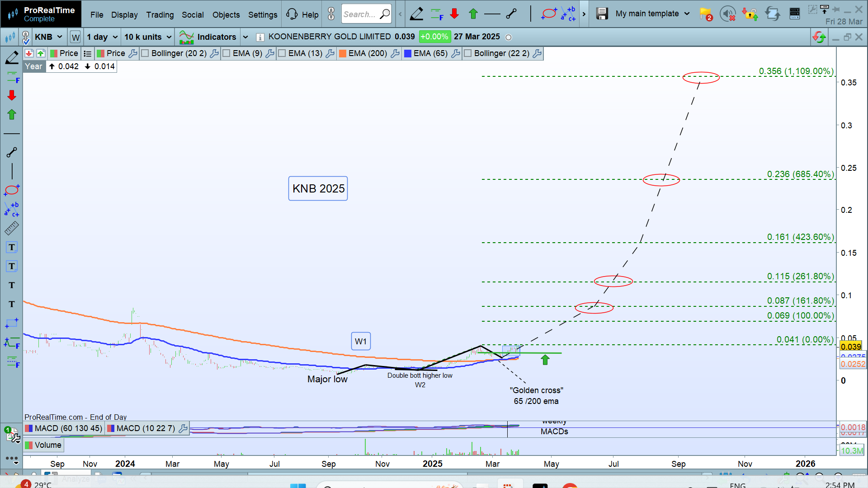This screenshot has width=868, height=488.
Task: Select the segment line tool in left sidebar
Action: click(12, 152)
